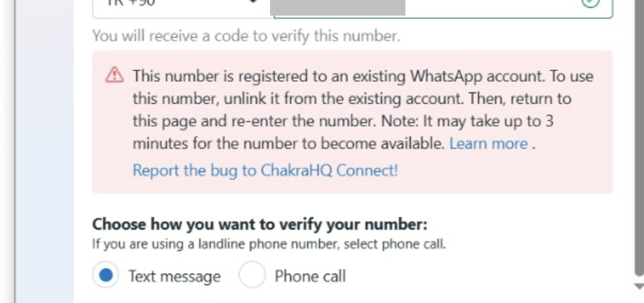Click the red warning triangle icon
644x303 pixels.
pos(113,75)
